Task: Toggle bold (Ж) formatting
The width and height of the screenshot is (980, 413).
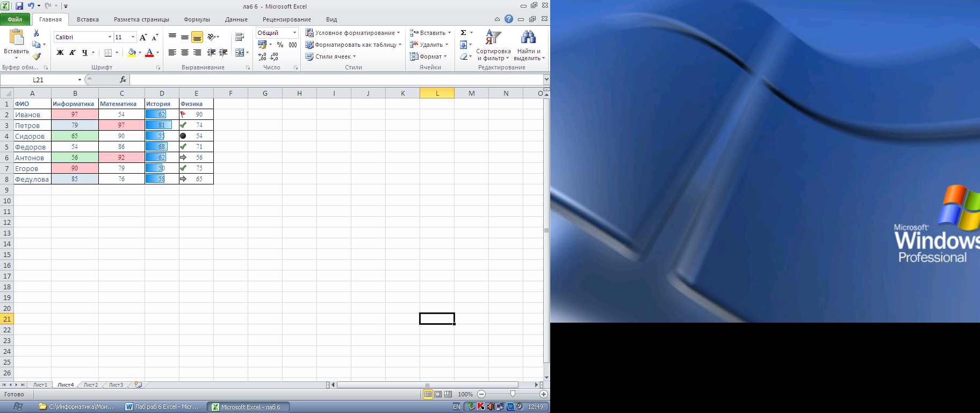Action: point(60,53)
